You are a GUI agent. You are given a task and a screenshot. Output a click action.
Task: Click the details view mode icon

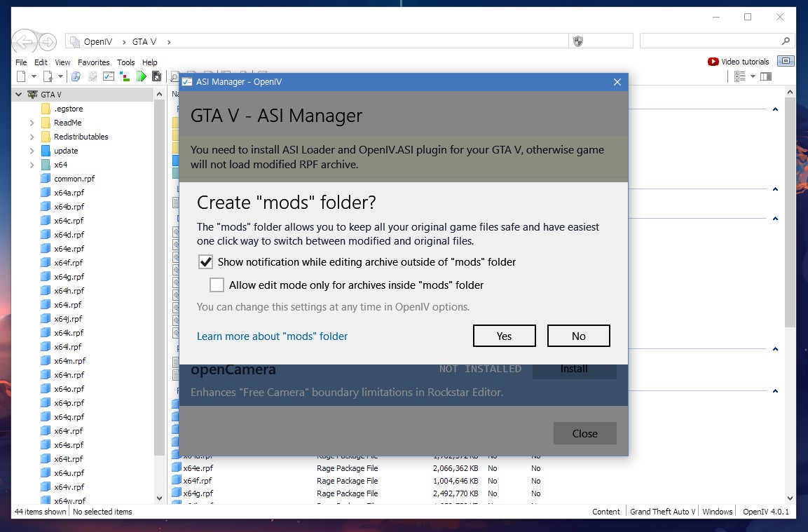tap(740, 77)
